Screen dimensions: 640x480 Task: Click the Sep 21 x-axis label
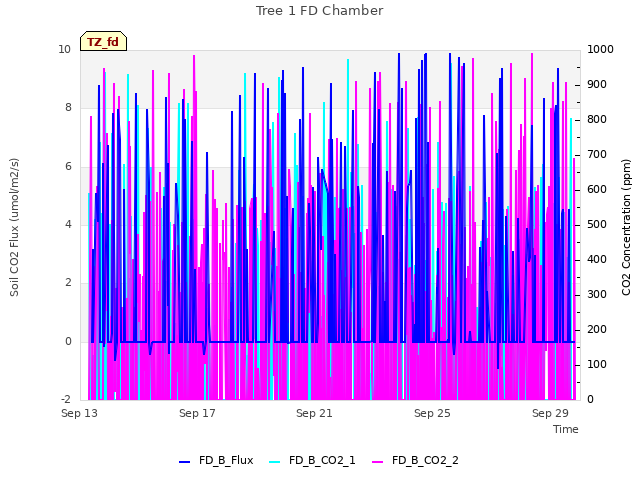[314, 413]
